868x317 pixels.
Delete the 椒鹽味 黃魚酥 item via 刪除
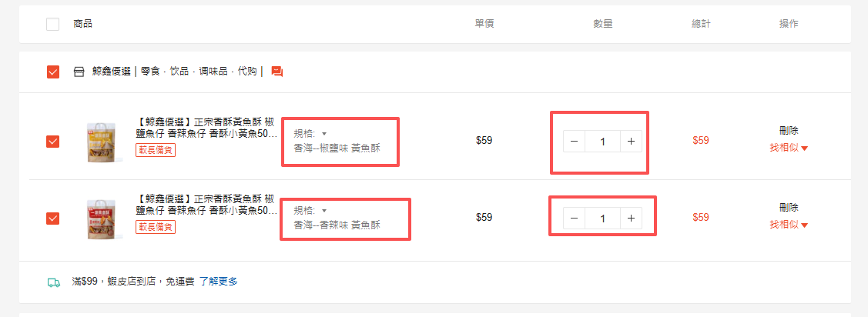point(789,131)
